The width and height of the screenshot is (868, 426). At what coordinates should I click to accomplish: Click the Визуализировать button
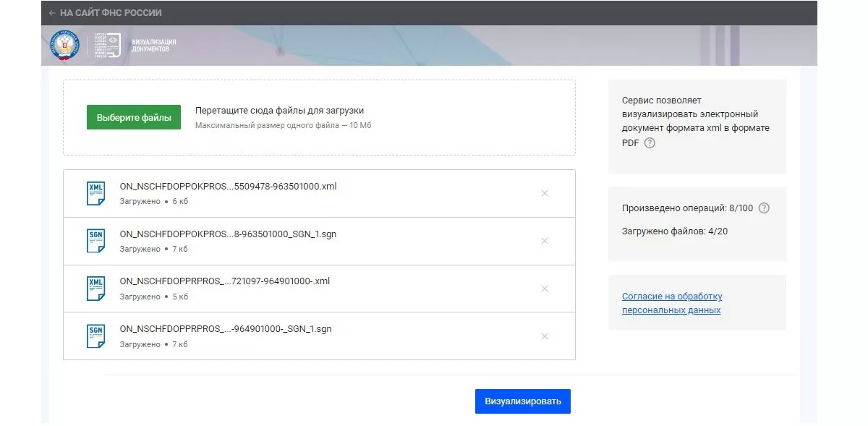(522, 401)
